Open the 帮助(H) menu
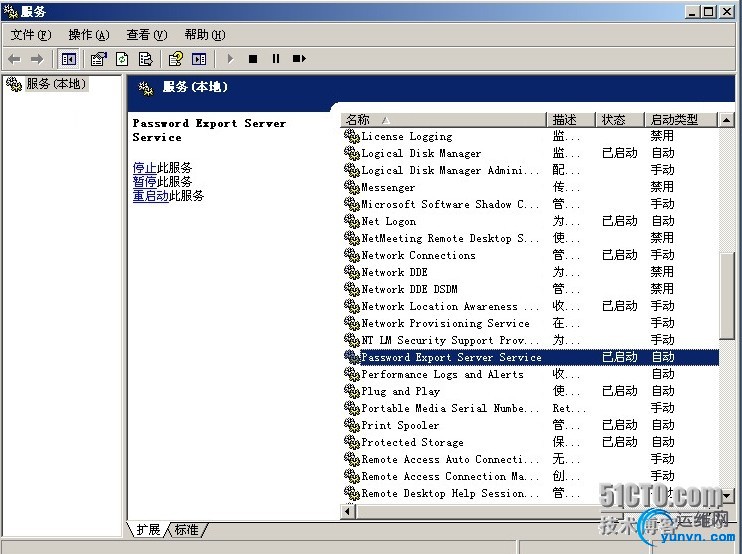This screenshot has width=742, height=554. pos(205,35)
